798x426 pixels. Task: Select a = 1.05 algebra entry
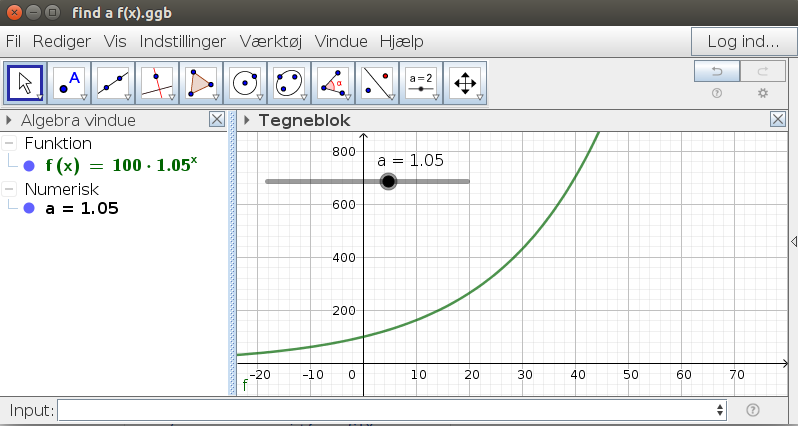[x=82, y=208]
